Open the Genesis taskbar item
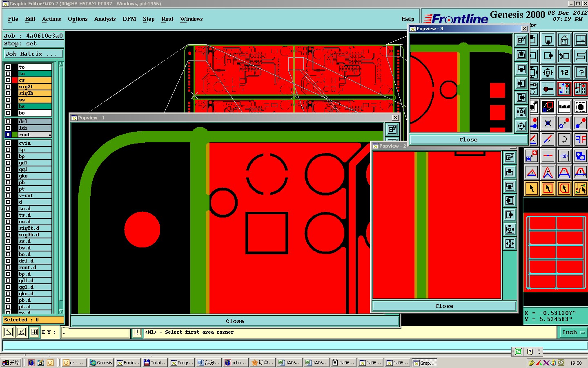Viewport: 588px width, 368px height. pos(101,363)
